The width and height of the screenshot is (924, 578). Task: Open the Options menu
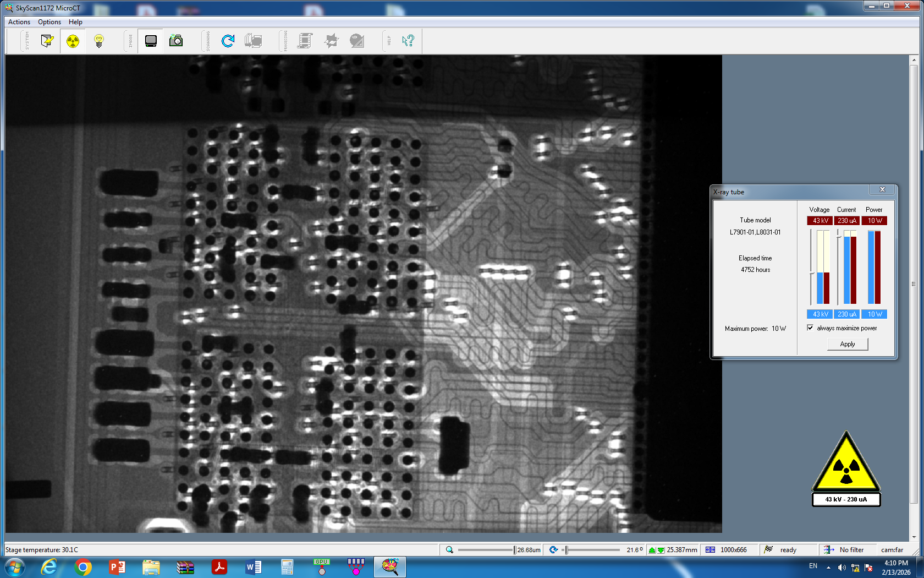coord(50,22)
